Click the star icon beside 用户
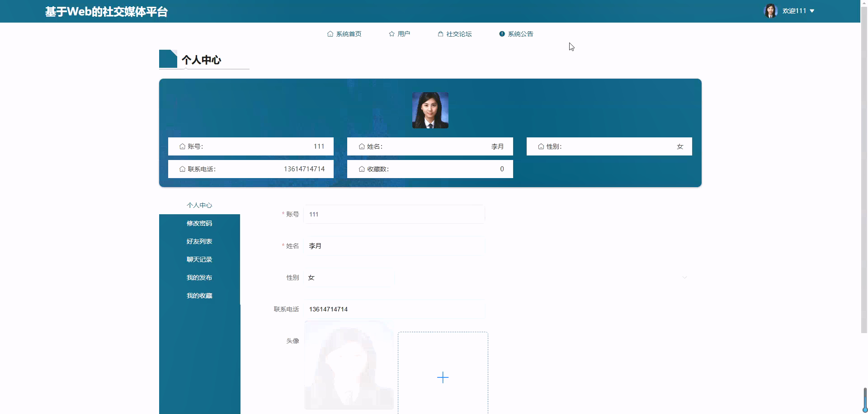Image resolution: width=868 pixels, height=414 pixels. point(392,34)
